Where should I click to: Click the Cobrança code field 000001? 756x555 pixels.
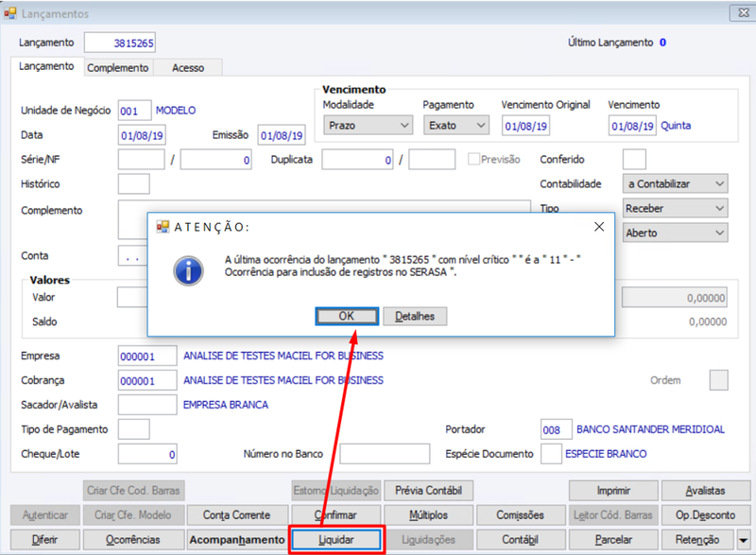coord(147,381)
